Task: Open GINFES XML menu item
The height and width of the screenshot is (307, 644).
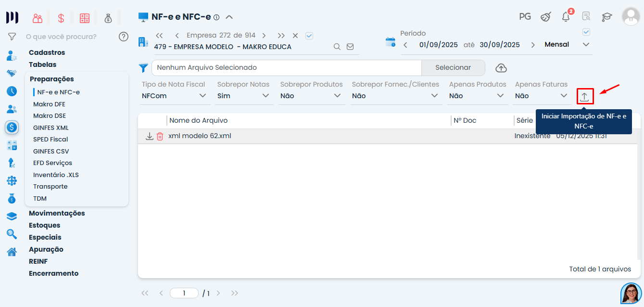Action: click(51, 128)
